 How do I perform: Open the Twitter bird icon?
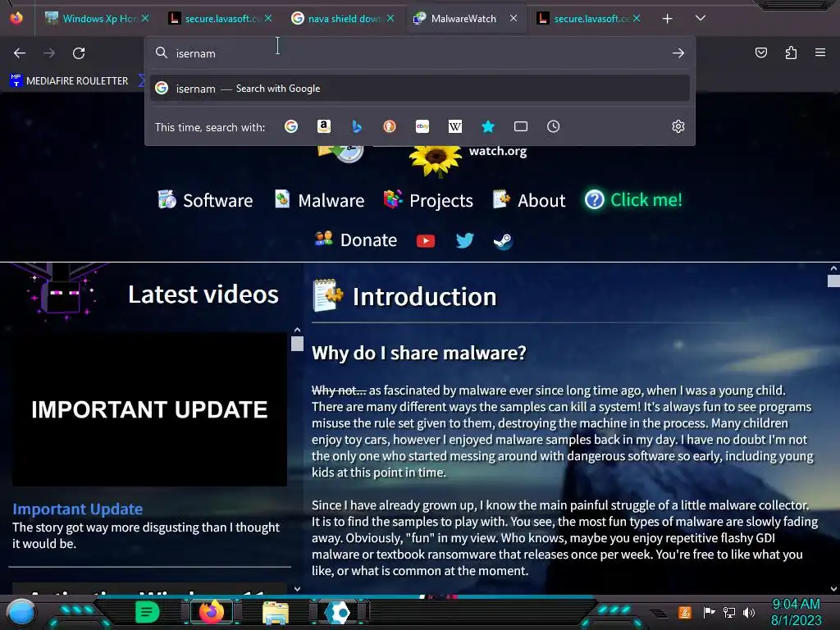click(464, 240)
